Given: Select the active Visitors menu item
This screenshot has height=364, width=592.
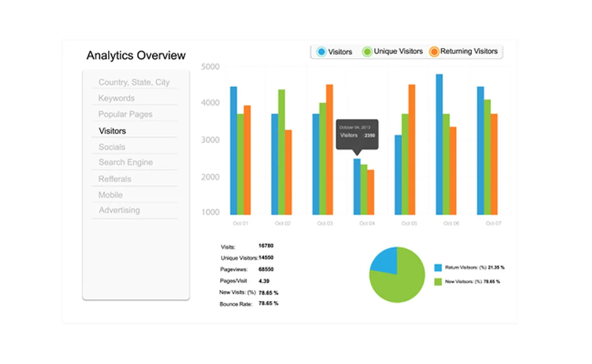Looking at the screenshot, I should pos(112,131).
